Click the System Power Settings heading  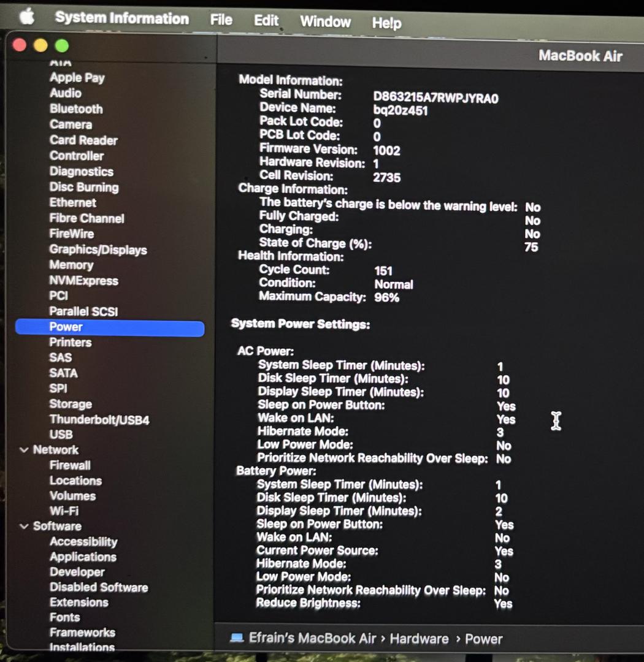[301, 324]
